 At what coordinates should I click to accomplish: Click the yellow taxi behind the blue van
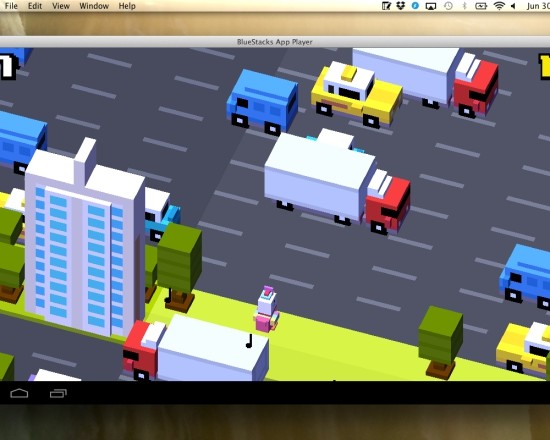(356, 94)
